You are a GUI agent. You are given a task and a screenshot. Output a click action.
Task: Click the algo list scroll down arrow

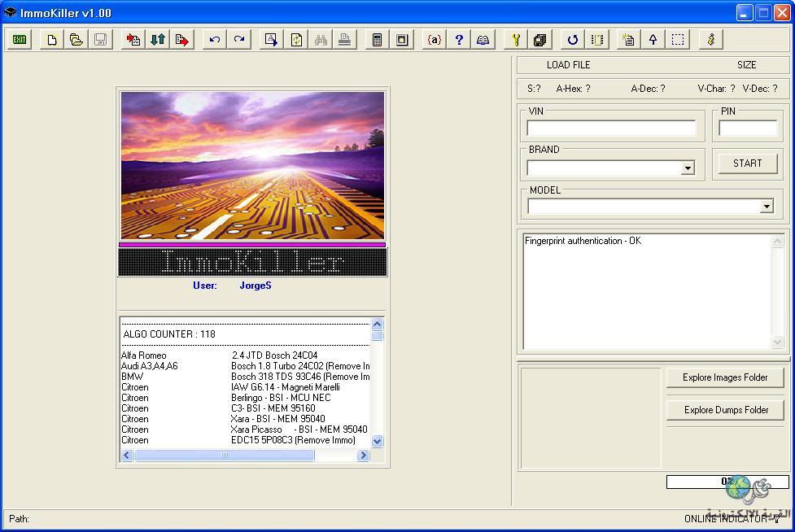click(378, 442)
